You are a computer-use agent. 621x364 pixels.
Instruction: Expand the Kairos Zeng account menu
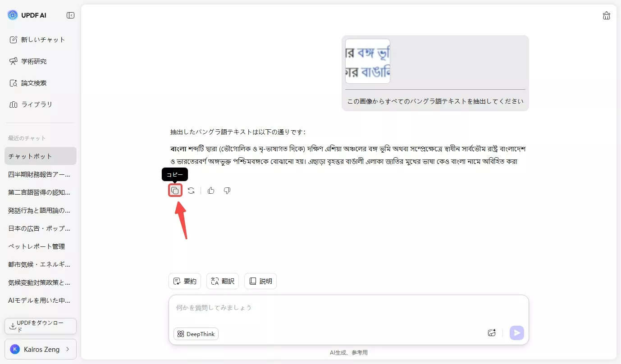[x=41, y=349]
